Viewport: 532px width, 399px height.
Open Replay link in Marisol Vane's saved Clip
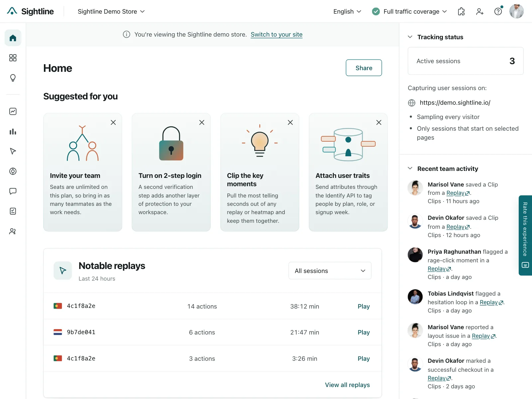coord(458,193)
